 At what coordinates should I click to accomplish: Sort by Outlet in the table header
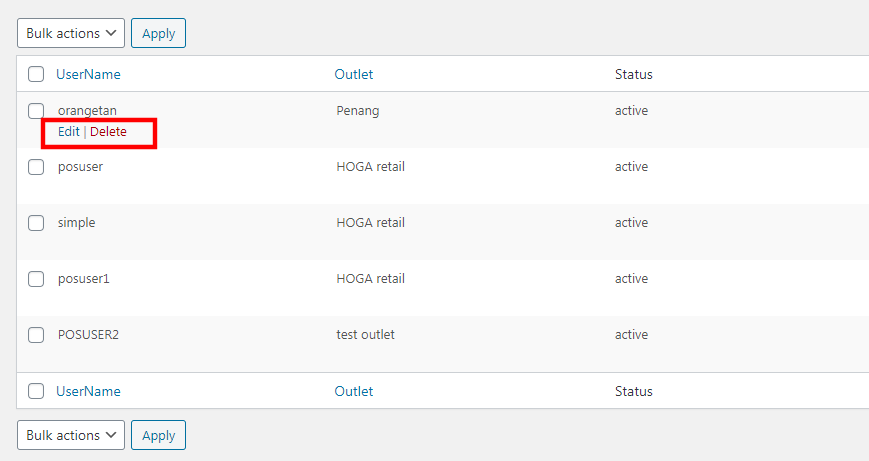tap(354, 74)
